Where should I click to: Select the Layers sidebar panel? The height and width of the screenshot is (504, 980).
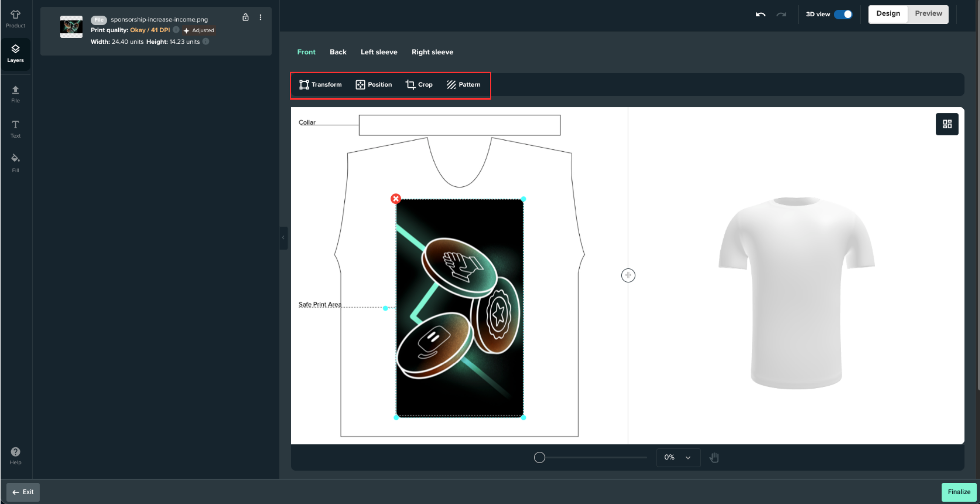tap(15, 54)
